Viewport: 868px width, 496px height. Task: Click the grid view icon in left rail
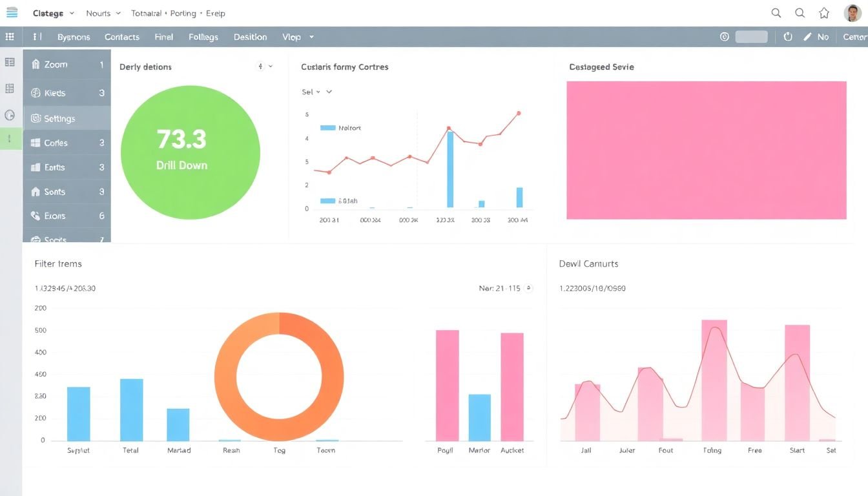pyautogui.click(x=10, y=88)
